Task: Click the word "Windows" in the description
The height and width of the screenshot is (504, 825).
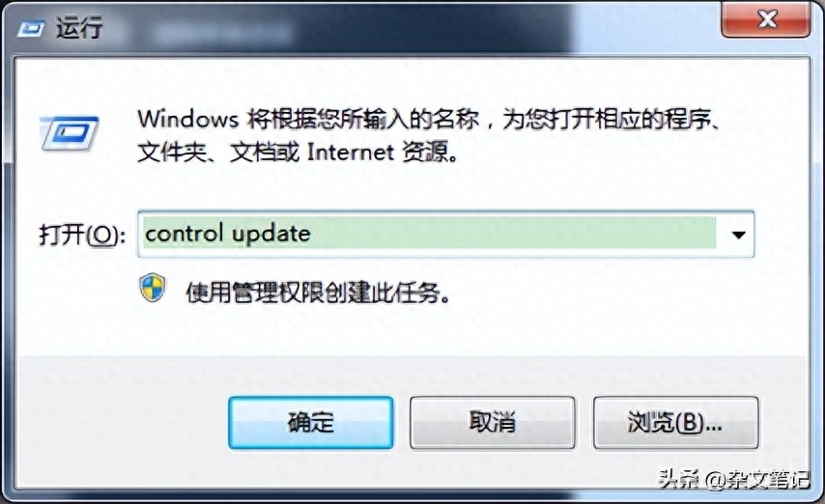Action: (x=187, y=119)
